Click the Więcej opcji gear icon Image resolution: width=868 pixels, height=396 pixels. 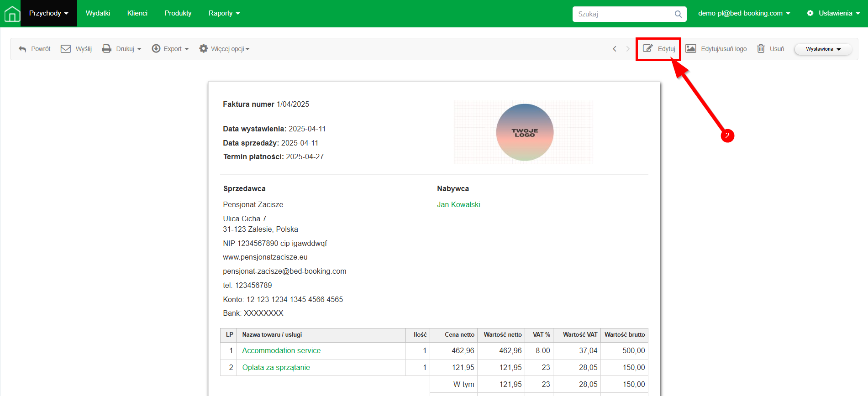tap(203, 49)
